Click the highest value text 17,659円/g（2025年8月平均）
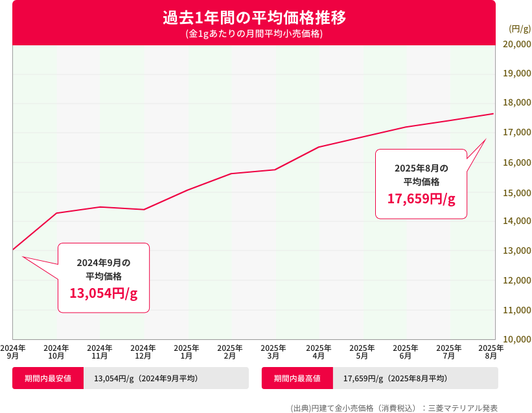The image size is (532, 413). pyautogui.click(x=395, y=378)
